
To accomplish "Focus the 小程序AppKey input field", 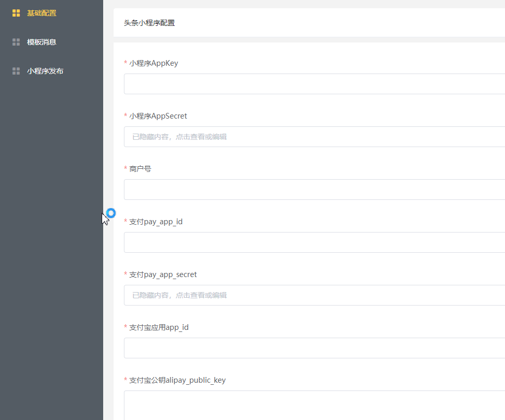I will 314,84.
